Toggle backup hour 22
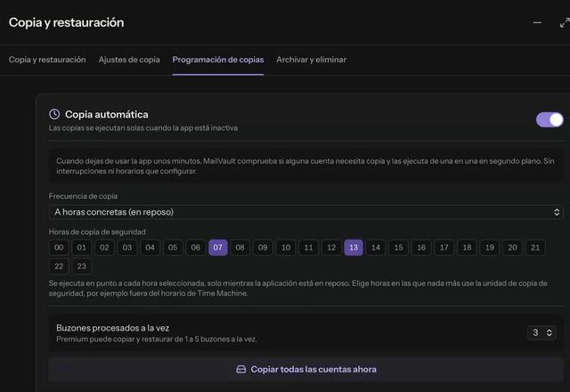 [59, 266]
